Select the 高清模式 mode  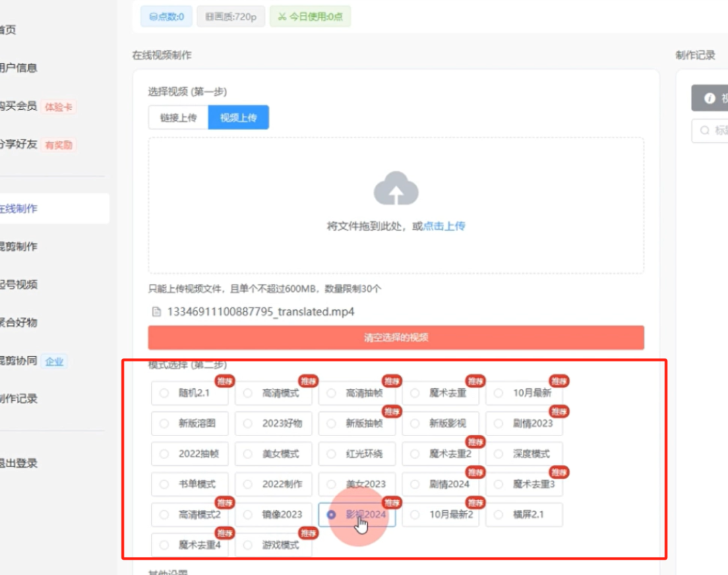(274, 393)
